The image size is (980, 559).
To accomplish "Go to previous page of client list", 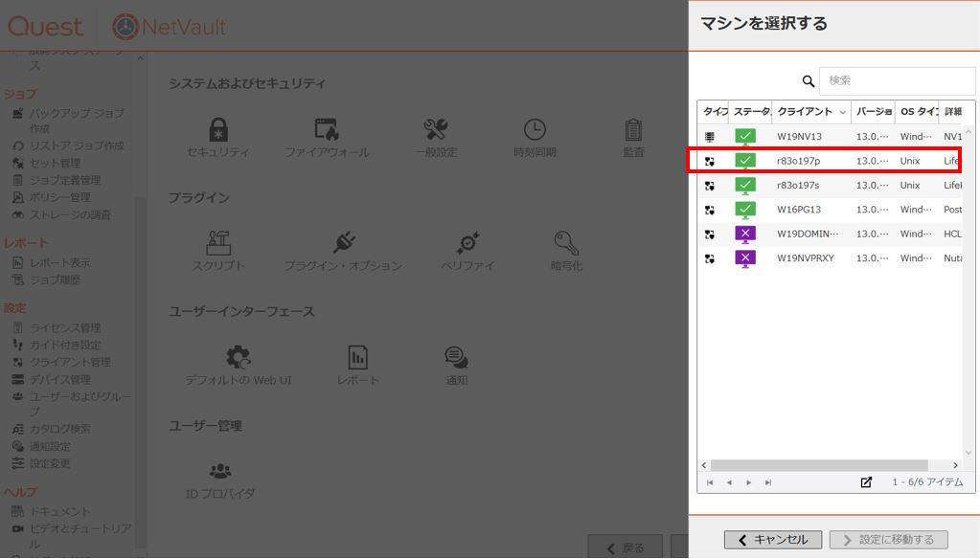I will [x=729, y=482].
